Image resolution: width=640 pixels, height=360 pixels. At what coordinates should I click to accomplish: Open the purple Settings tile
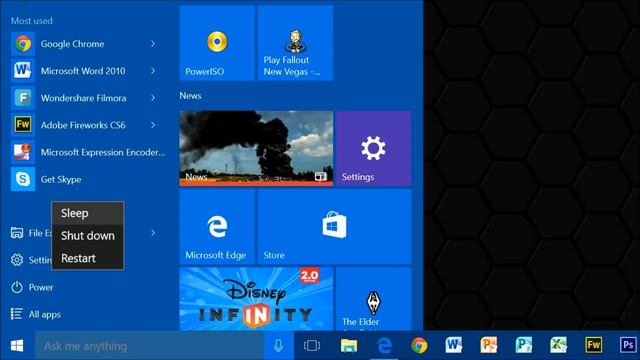[373, 149]
